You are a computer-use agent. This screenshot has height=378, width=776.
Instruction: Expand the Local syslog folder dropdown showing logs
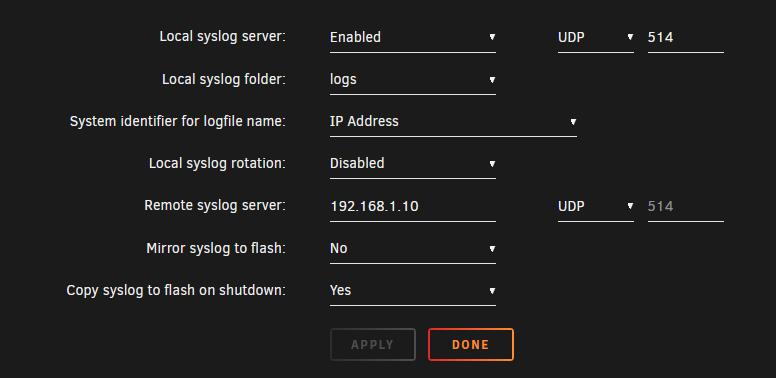coord(413,80)
